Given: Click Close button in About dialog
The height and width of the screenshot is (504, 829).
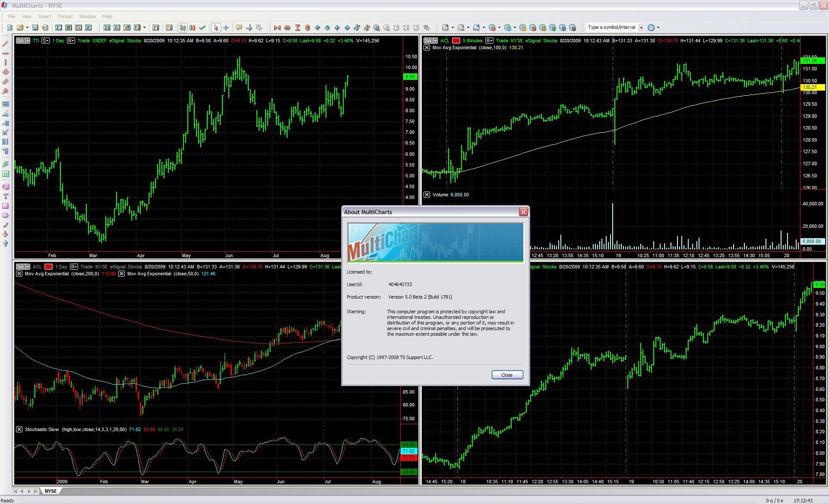Looking at the screenshot, I should pyautogui.click(x=507, y=375).
